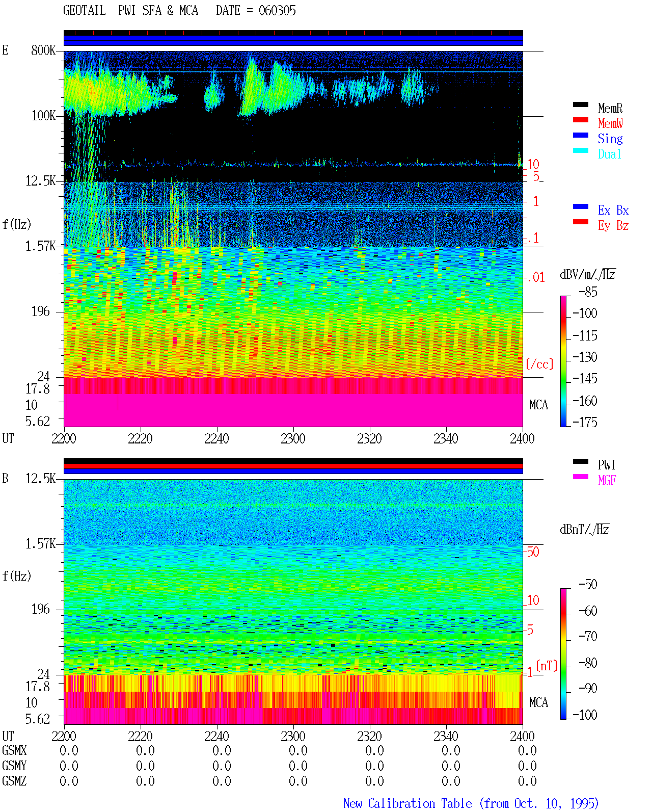
Task: Click the GSMZ row label
Action: click(14, 781)
